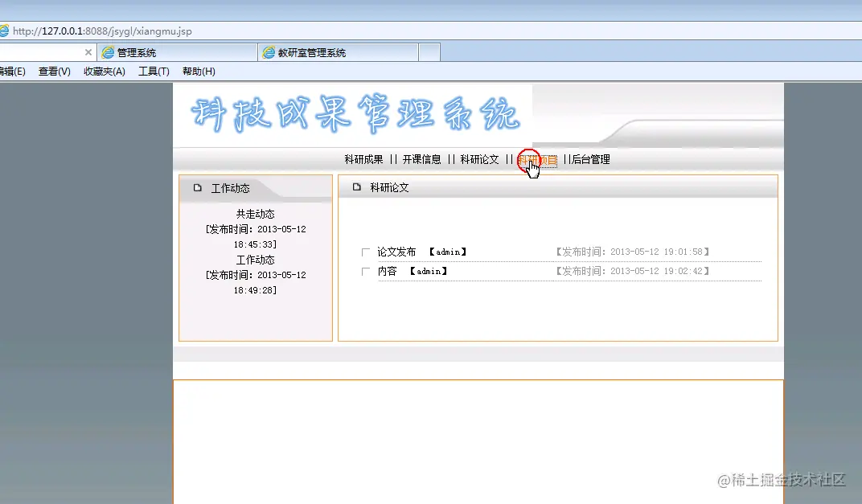Check the checkbox beside 内容
The width and height of the screenshot is (862, 504).
point(366,271)
